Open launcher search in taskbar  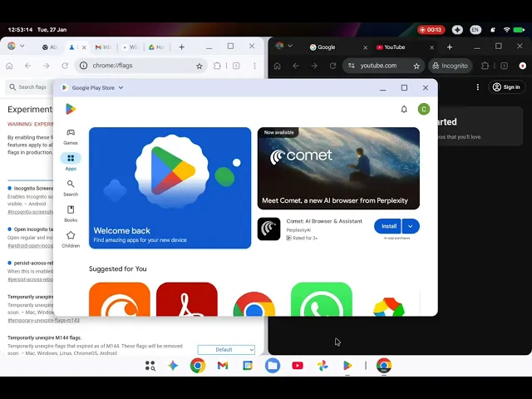[x=150, y=366]
